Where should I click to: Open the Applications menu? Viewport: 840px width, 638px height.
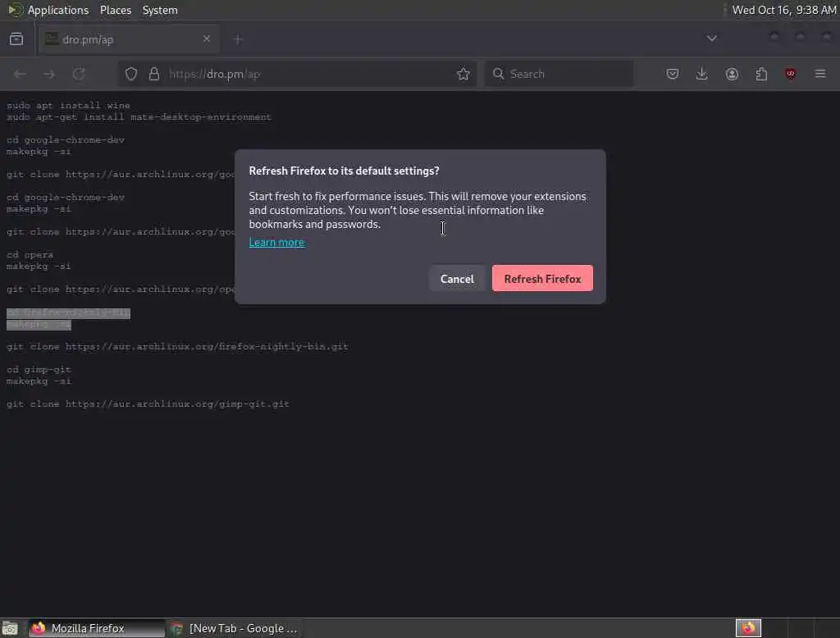pos(58,10)
